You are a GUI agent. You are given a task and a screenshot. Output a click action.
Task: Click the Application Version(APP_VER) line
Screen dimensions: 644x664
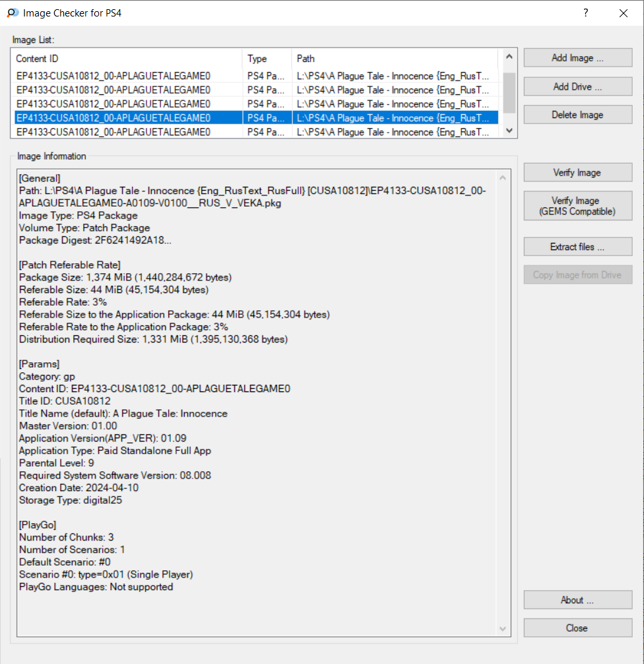tap(103, 438)
